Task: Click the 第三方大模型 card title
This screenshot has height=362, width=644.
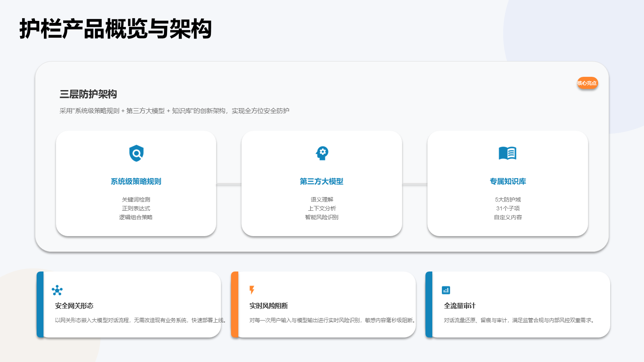Action: click(322, 181)
